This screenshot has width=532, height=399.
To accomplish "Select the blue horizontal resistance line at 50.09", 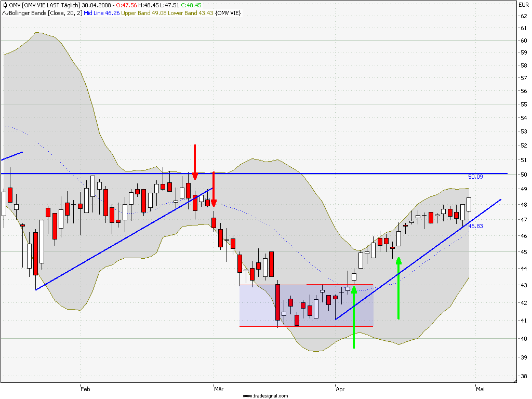I will click(255, 174).
